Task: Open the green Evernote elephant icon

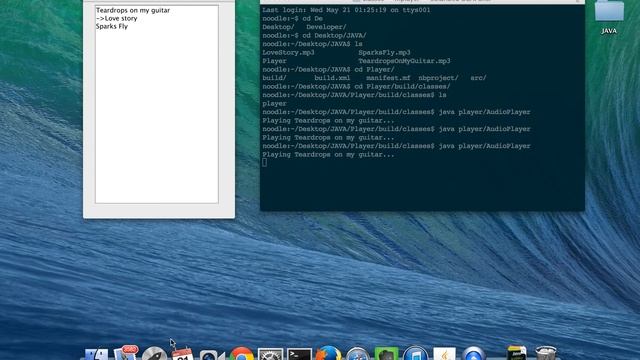Action: pos(386,354)
